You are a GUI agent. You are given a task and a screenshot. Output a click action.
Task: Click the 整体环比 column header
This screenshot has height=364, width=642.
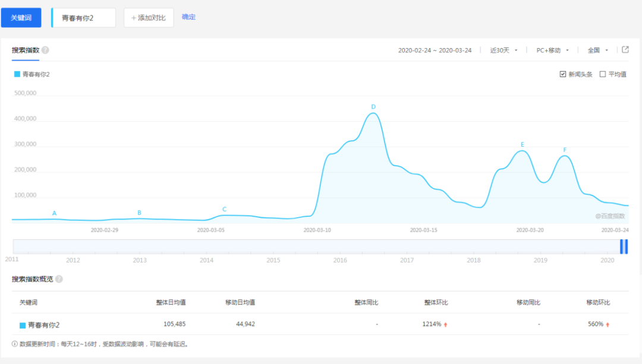tap(436, 302)
